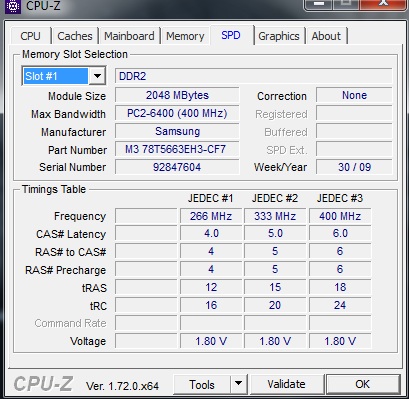Select the 2048 MBytes module size value
This screenshot has width=409, height=399.
pyautogui.click(x=177, y=95)
